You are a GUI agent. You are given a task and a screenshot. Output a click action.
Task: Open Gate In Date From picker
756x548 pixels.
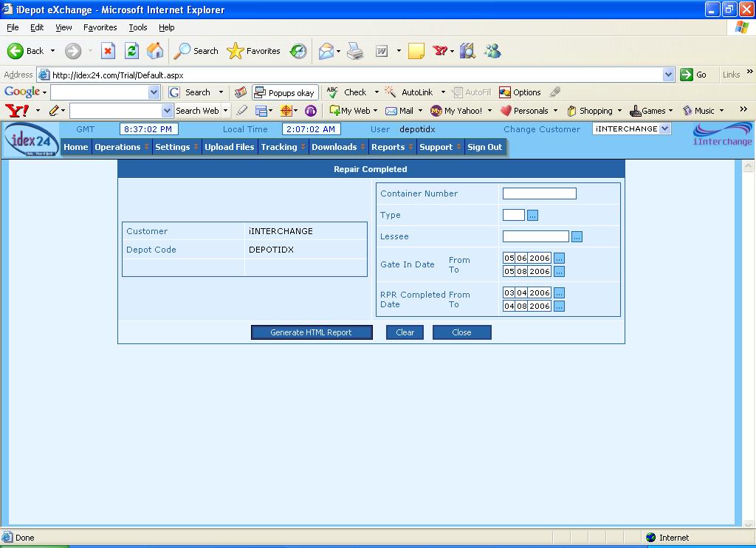559,258
